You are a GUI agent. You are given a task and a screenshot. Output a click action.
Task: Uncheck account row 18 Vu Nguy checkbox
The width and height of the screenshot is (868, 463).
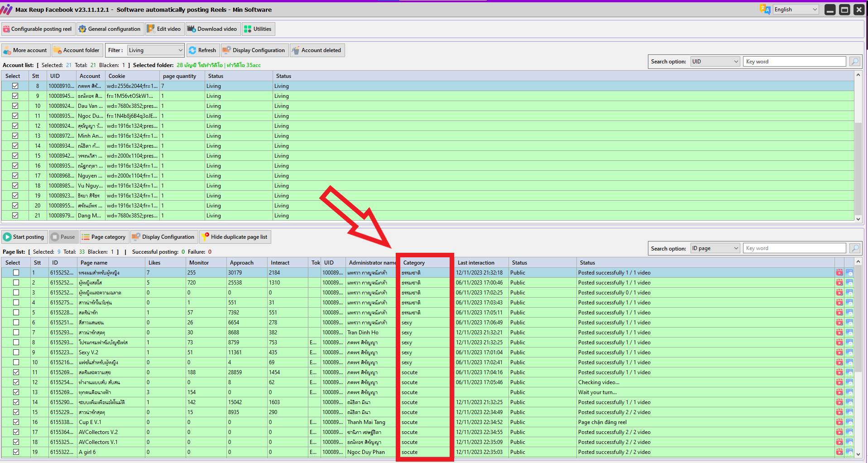[15, 186]
